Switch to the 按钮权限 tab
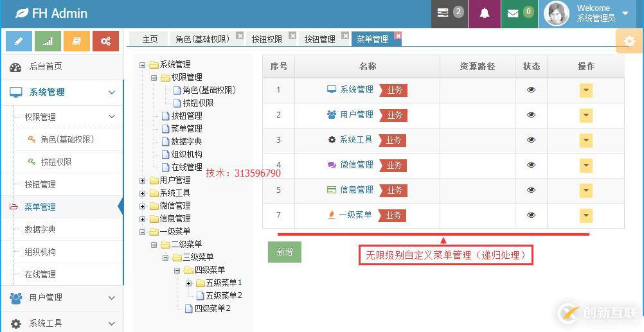644x332 pixels. 267,39
